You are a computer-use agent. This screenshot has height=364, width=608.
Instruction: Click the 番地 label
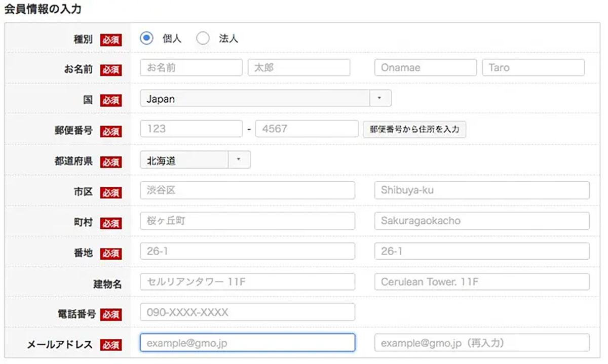(83, 253)
